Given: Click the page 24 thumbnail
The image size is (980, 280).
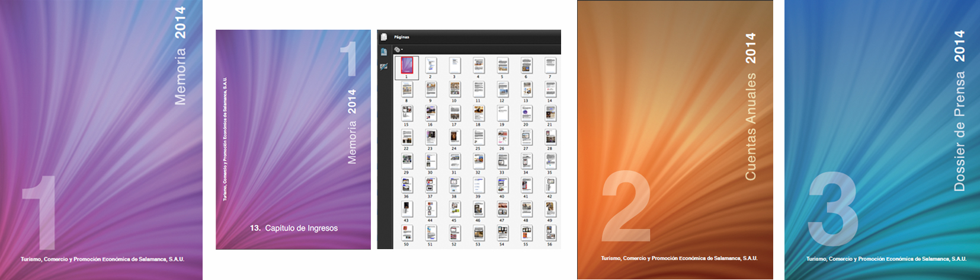Looking at the screenshot, I should tap(454, 137).
